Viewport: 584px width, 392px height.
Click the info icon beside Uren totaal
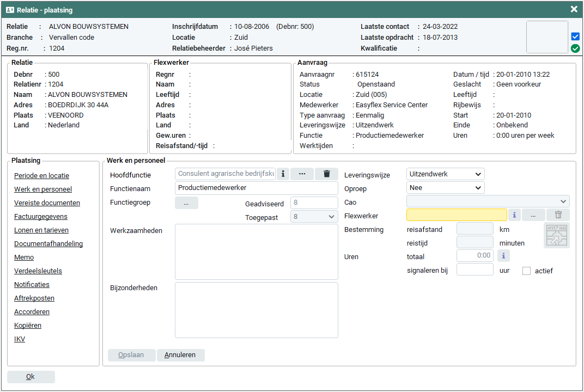pos(503,255)
